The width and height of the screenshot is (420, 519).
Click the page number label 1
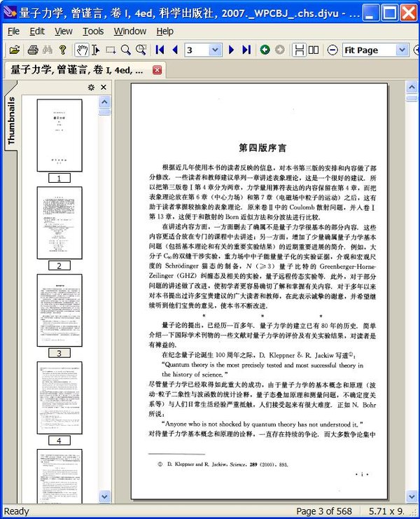point(59,179)
